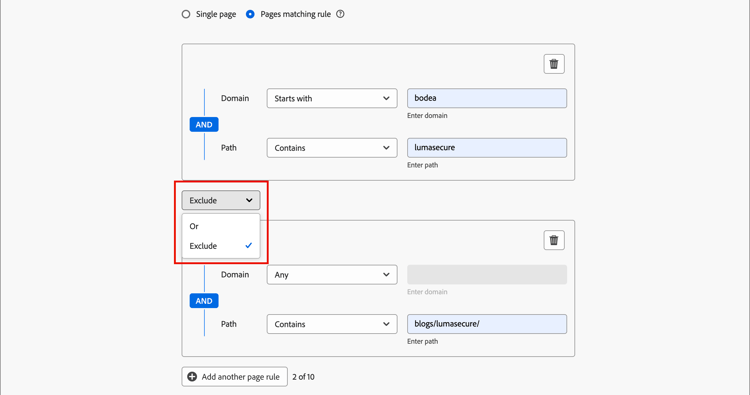This screenshot has width=750, height=395.
Task: Click the AND operator badge in first rule
Action: tap(204, 125)
